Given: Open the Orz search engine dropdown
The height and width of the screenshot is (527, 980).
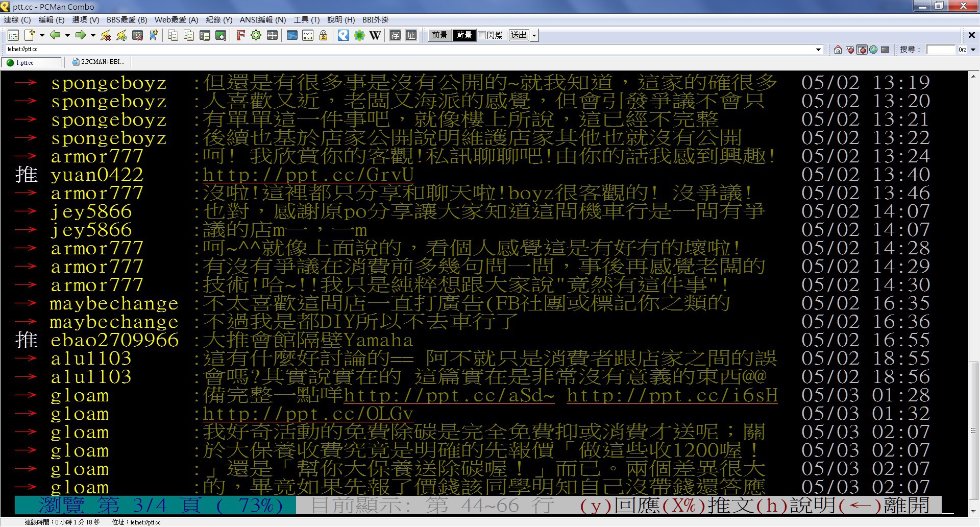Looking at the screenshot, I should (973, 50).
